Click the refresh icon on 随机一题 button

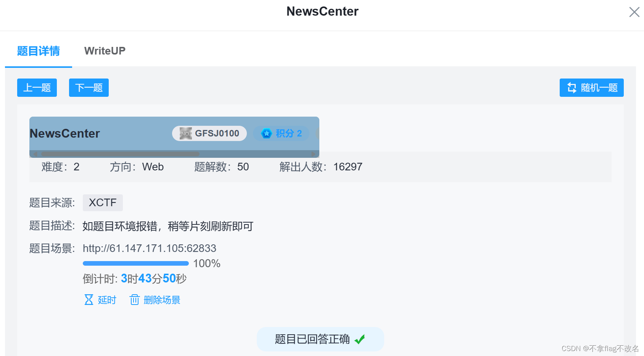point(571,87)
